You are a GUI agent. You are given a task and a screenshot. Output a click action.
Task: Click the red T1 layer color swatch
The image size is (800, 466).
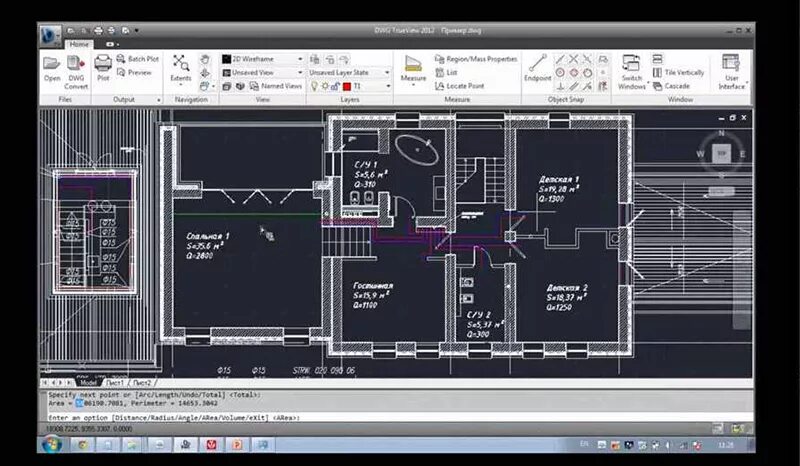point(347,86)
